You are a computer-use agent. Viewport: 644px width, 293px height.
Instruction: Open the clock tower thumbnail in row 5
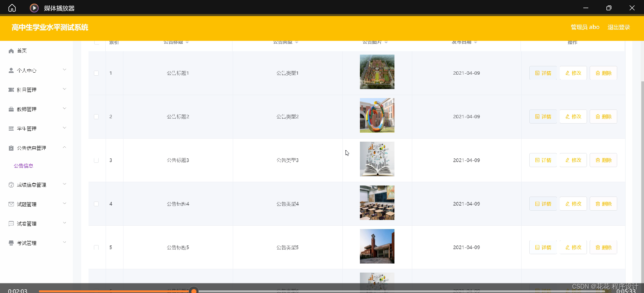point(377,246)
